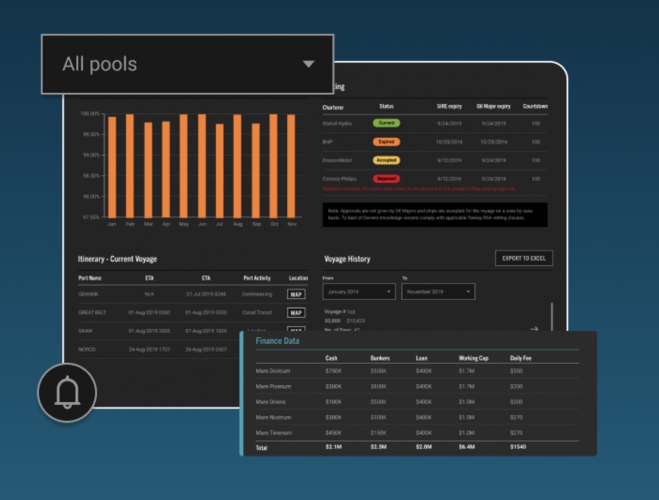Click the Cash column header
Viewport: 659px width, 500px height.
point(331,358)
